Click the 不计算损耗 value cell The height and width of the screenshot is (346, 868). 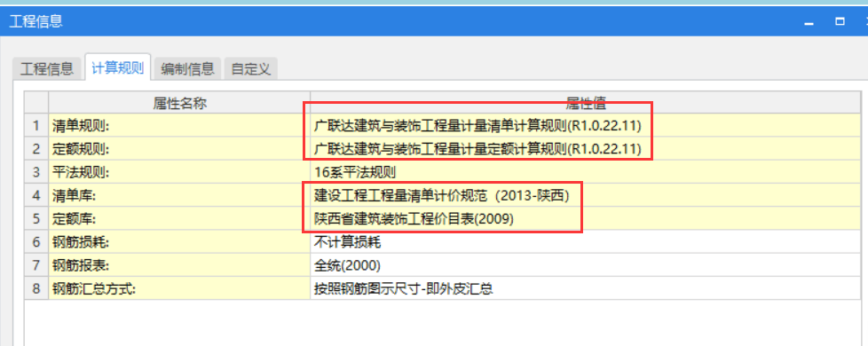tap(586, 242)
